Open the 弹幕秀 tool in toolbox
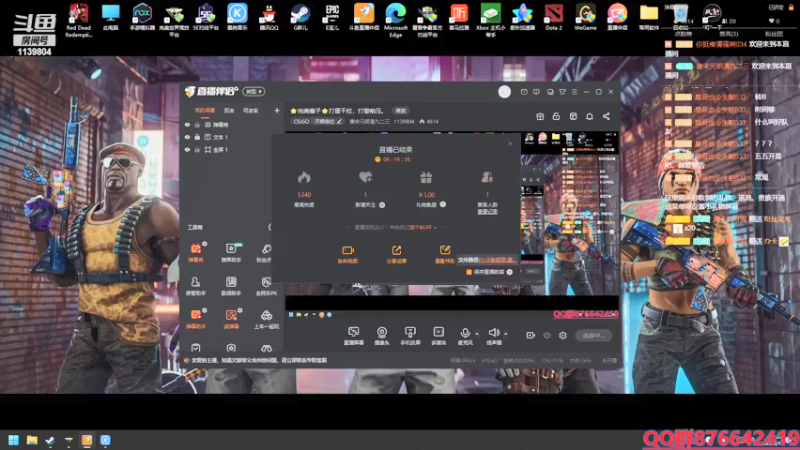This screenshot has width=800, height=450. (x=196, y=252)
